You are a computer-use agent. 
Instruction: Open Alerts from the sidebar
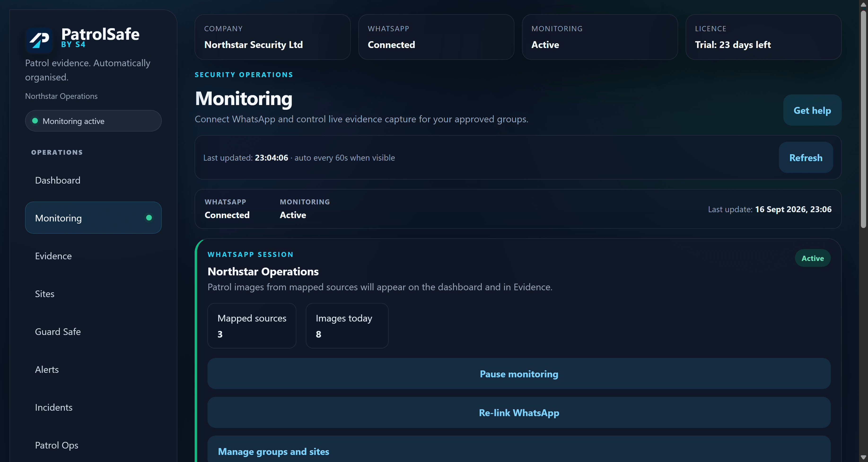(x=93, y=369)
